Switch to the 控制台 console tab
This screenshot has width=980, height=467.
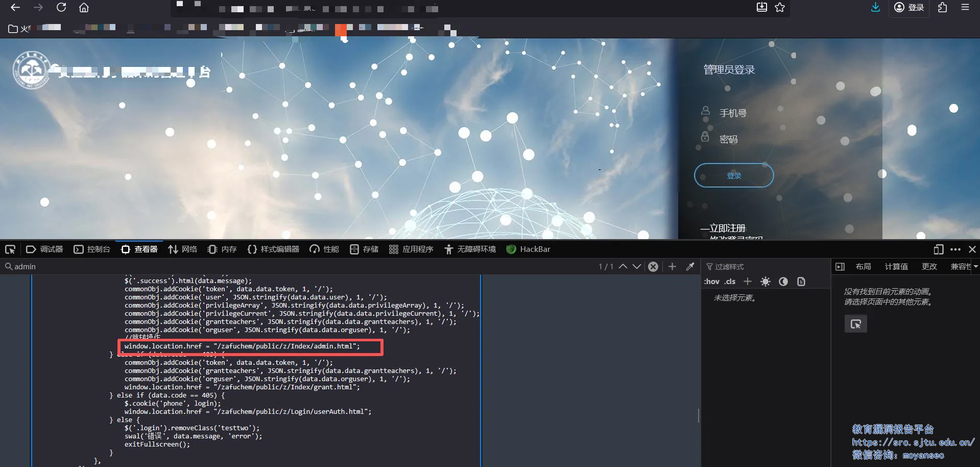coord(92,249)
